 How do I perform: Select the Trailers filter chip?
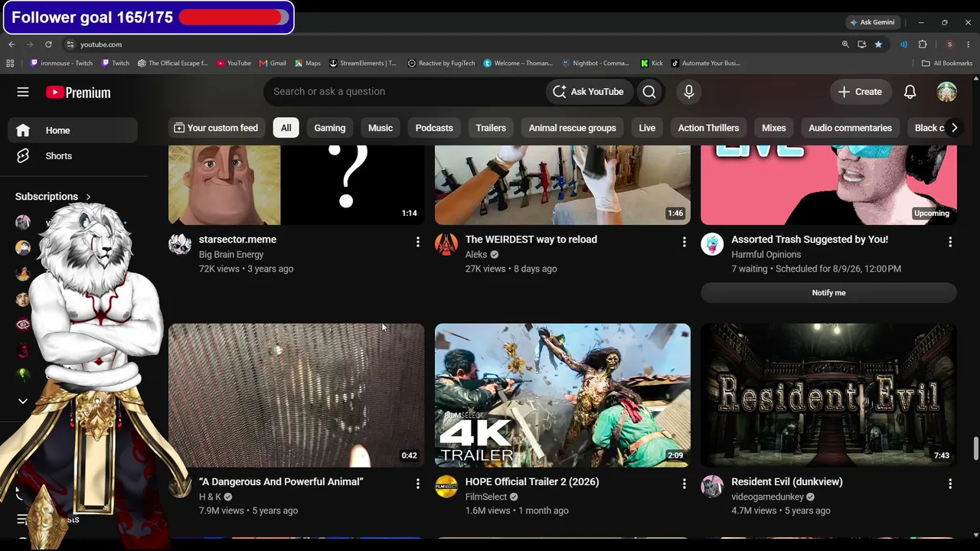[x=491, y=128]
